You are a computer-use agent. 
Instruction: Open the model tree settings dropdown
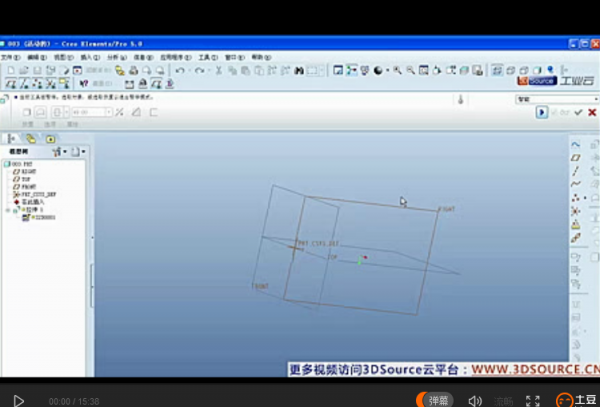59,152
